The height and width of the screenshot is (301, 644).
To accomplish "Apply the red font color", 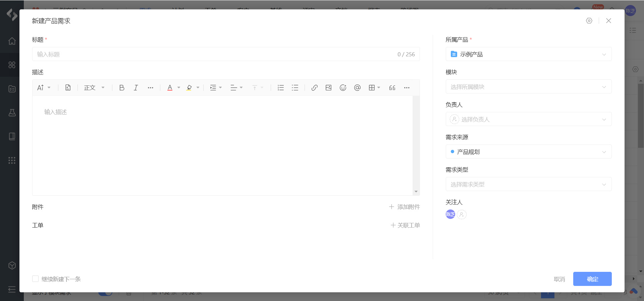I will (x=170, y=88).
